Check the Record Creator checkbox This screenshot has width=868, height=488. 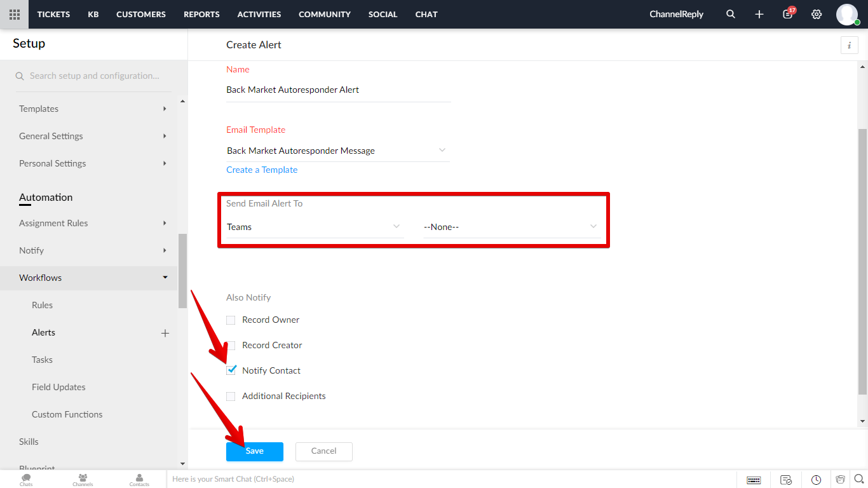coord(231,346)
